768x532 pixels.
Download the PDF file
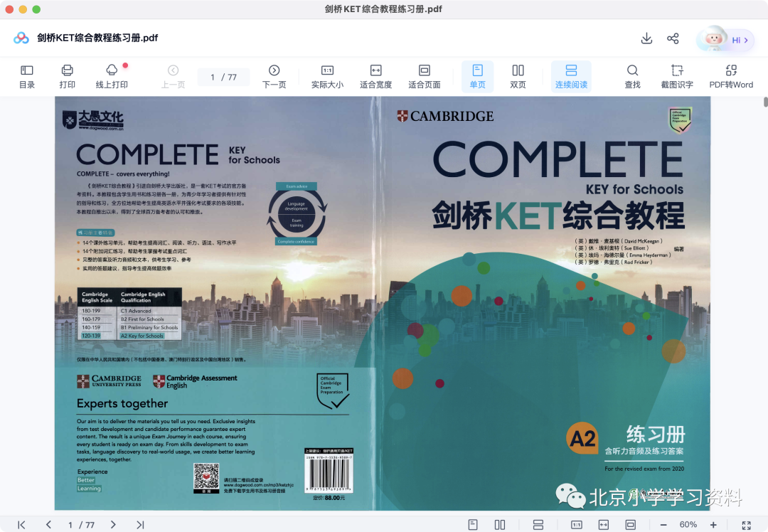click(x=646, y=38)
